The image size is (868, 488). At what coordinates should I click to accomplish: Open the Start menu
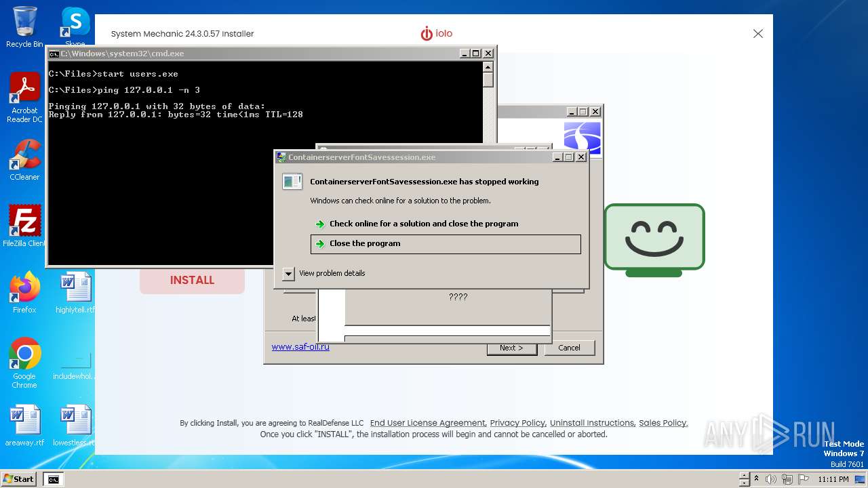click(x=18, y=479)
